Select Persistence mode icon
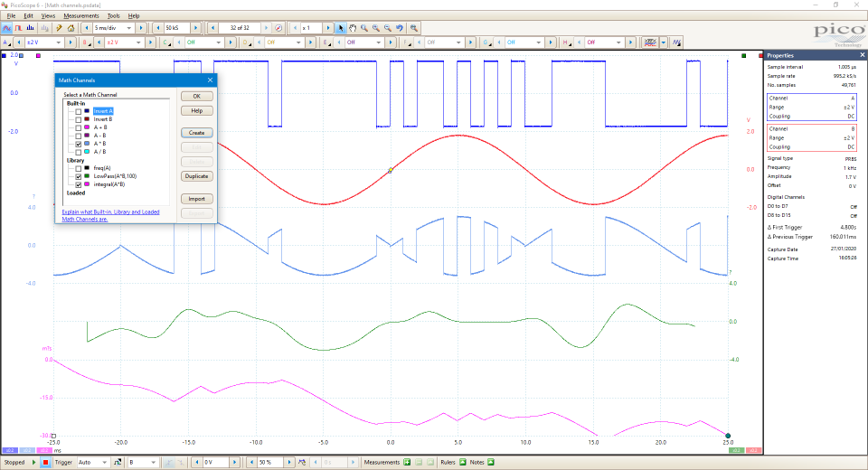The image size is (868, 470). tap(19, 28)
